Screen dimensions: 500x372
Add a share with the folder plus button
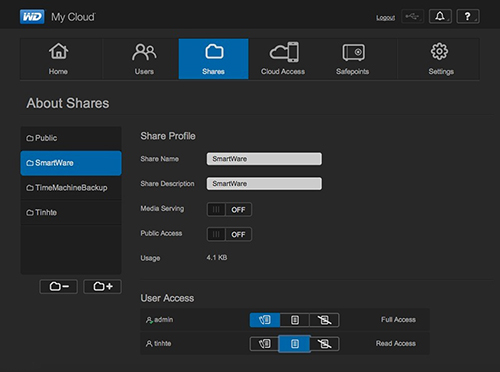(x=102, y=286)
